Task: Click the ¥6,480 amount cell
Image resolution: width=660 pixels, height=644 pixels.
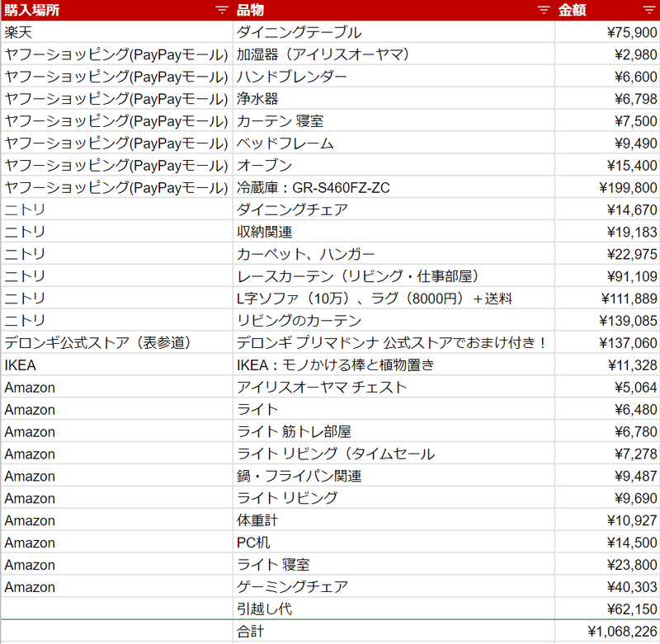Action: point(607,409)
